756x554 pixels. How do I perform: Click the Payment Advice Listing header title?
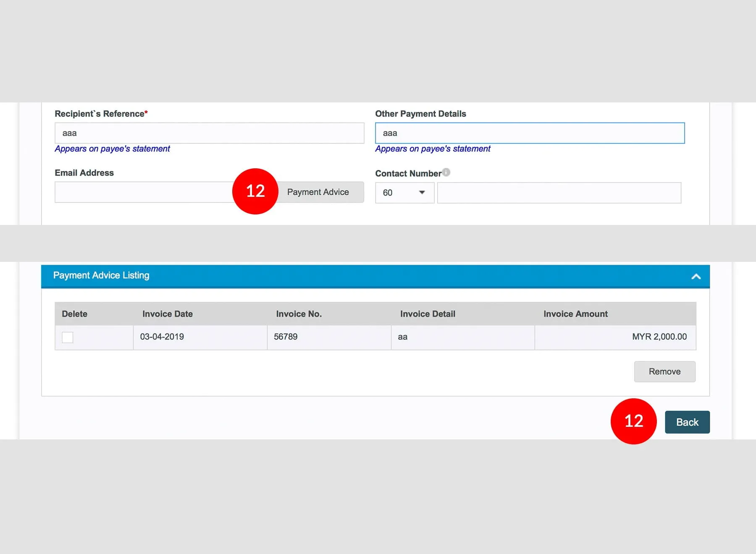click(x=101, y=275)
